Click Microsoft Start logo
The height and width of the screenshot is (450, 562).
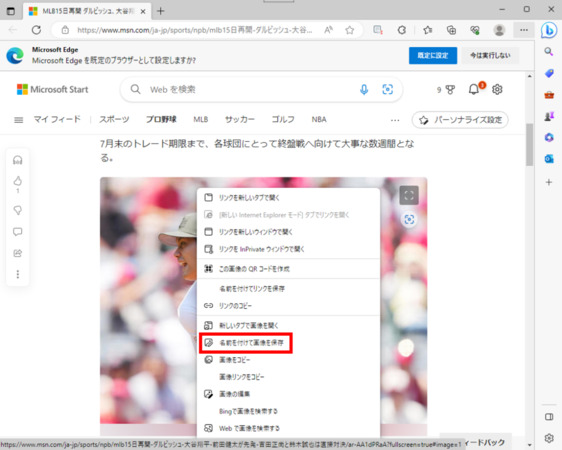point(52,89)
